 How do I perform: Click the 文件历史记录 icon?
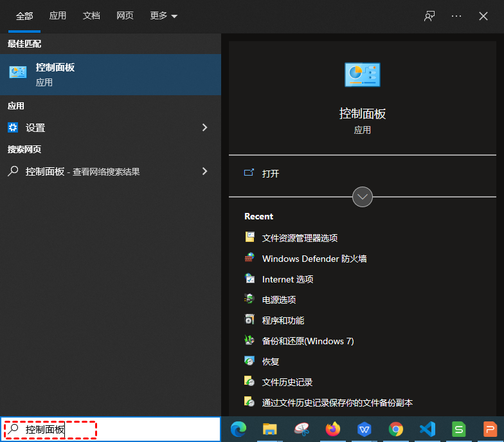249,381
